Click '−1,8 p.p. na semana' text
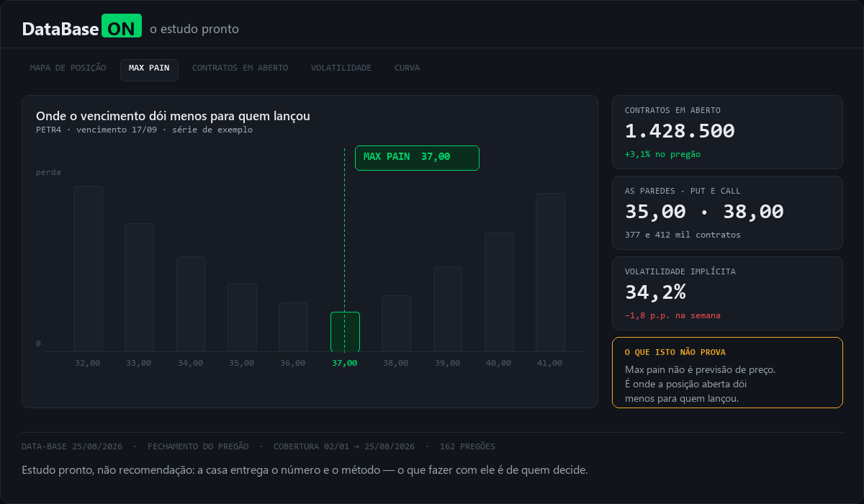 pos(672,315)
